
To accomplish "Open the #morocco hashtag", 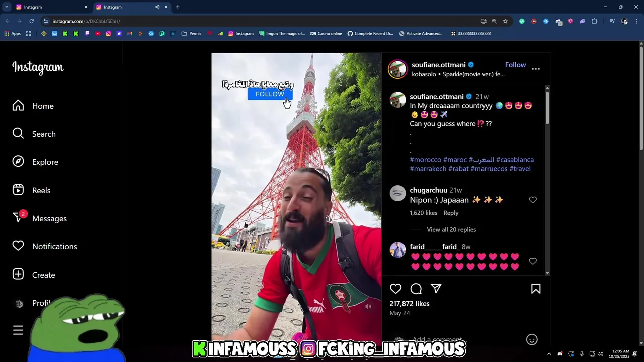I will [x=425, y=160].
